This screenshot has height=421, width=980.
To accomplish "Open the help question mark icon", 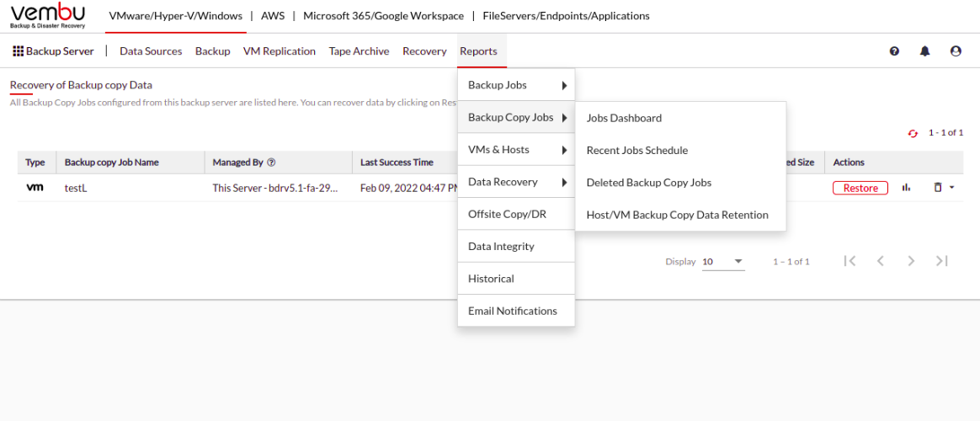I will point(894,51).
